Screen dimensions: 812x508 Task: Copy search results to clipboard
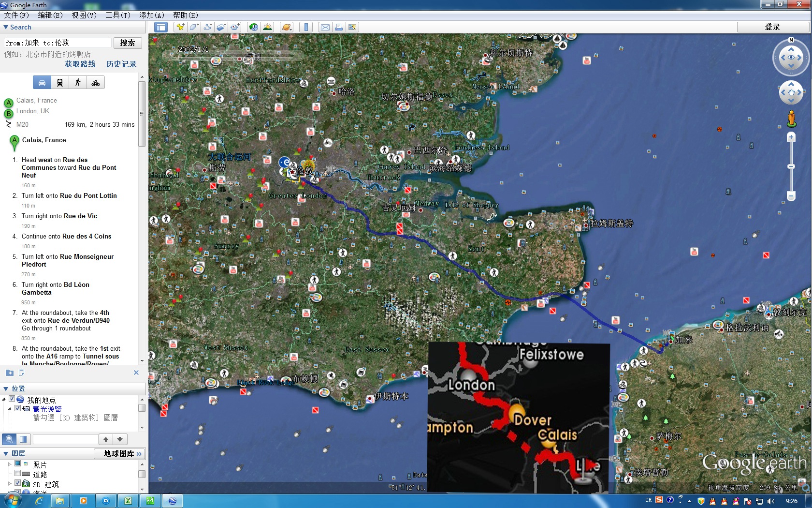point(21,373)
